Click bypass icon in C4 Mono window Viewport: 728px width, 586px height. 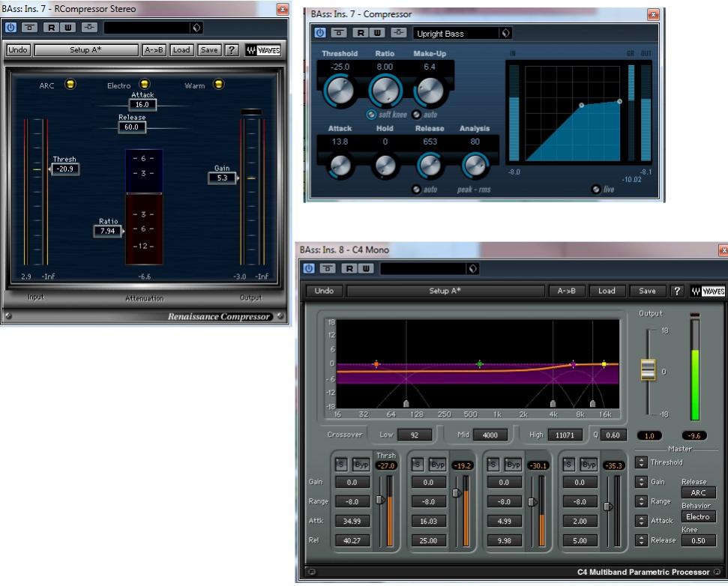point(328,268)
